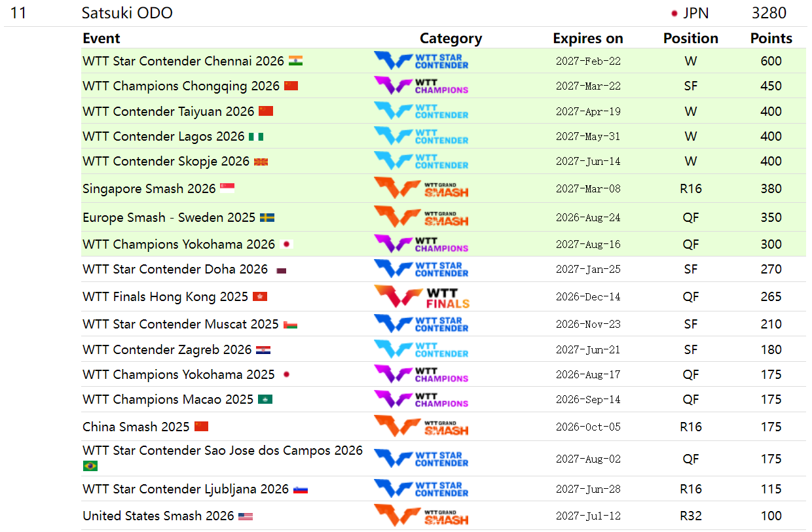The width and height of the screenshot is (812, 532).
Task: Select WTT Finals Hong Kong 2025 event name
Action: pyautogui.click(x=166, y=296)
